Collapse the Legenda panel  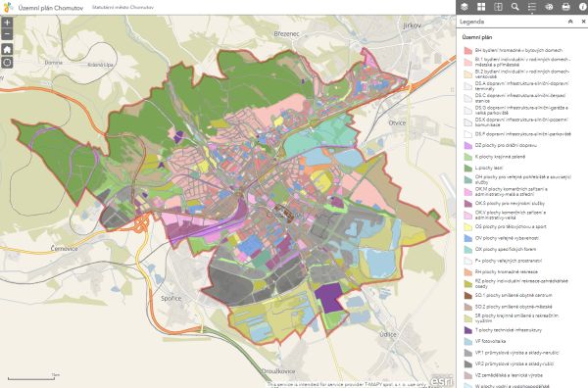570,22
